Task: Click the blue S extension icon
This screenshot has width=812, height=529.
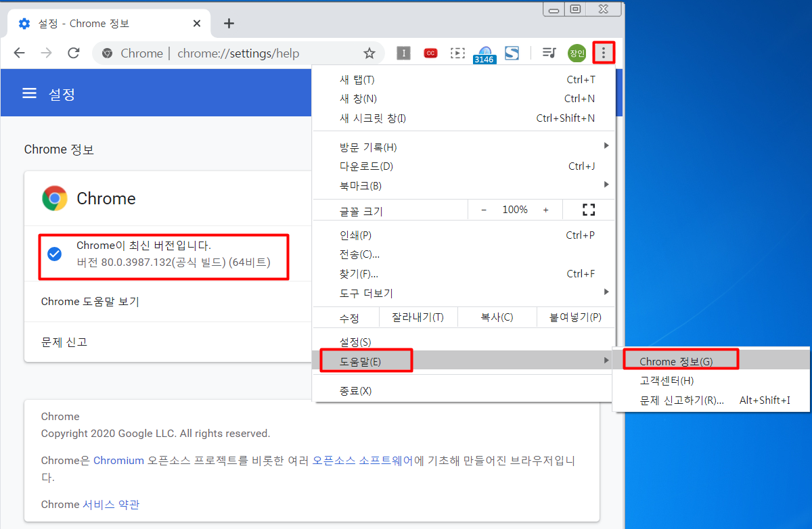Action: [x=512, y=53]
